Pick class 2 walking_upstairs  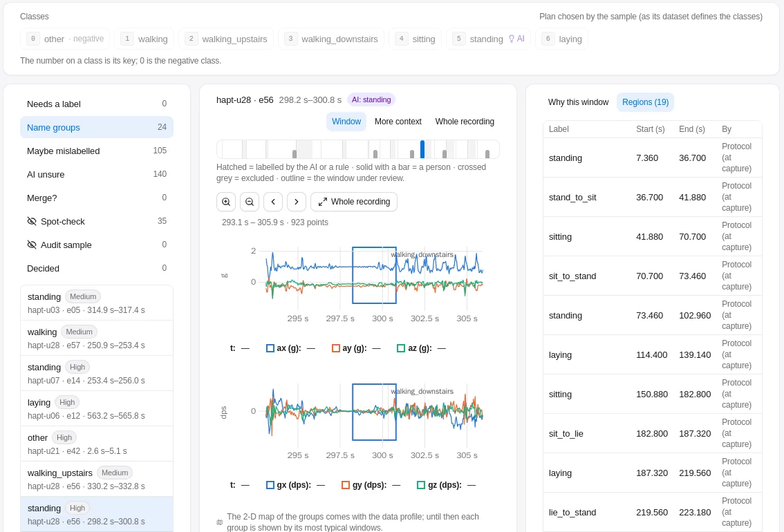click(226, 39)
